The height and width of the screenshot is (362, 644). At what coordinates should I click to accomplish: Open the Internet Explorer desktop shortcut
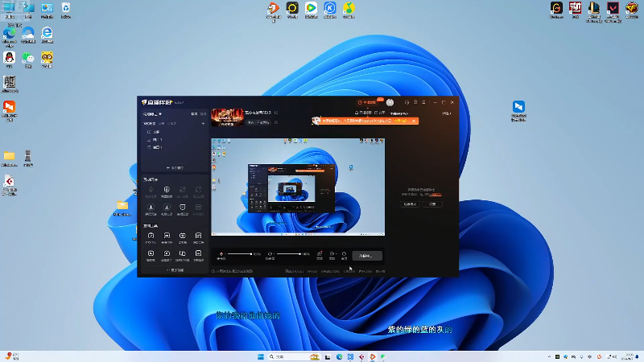click(x=47, y=35)
